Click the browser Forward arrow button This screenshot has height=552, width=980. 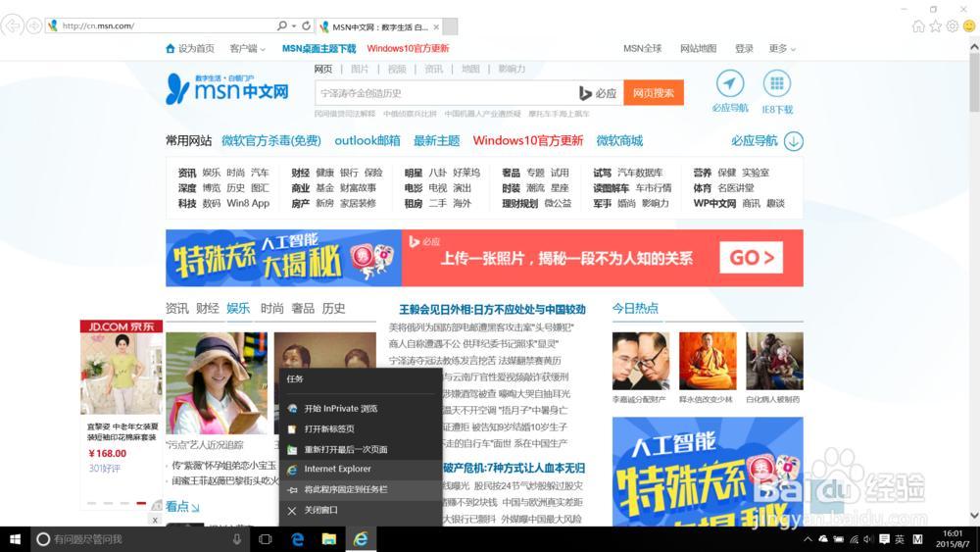(x=33, y=25)
